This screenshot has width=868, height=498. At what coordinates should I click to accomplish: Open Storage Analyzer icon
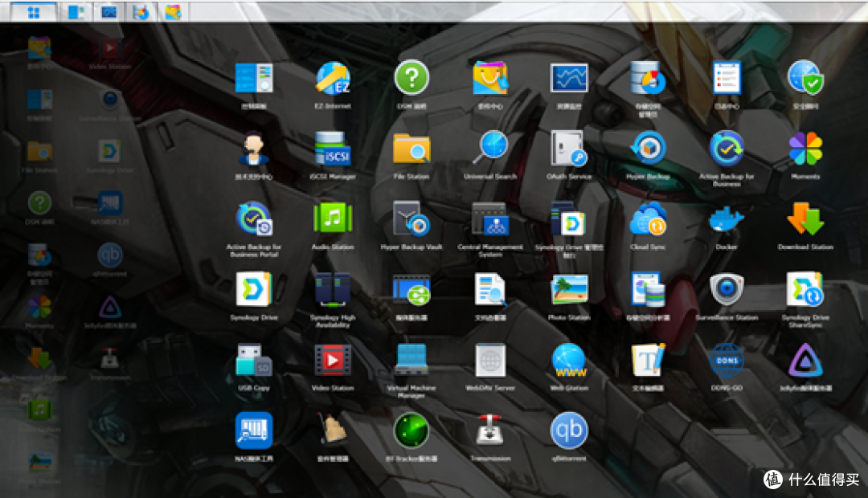(648, 289)
